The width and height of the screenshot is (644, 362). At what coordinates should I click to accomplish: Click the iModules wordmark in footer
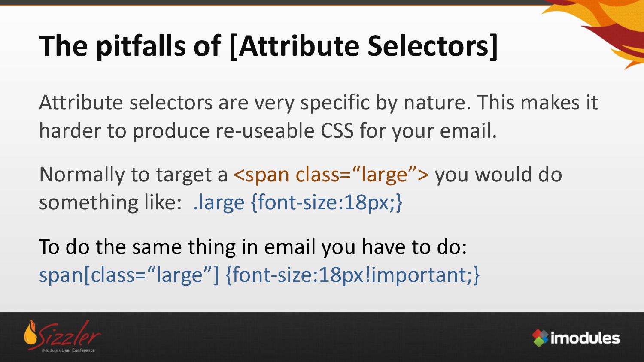pos(585,338)
